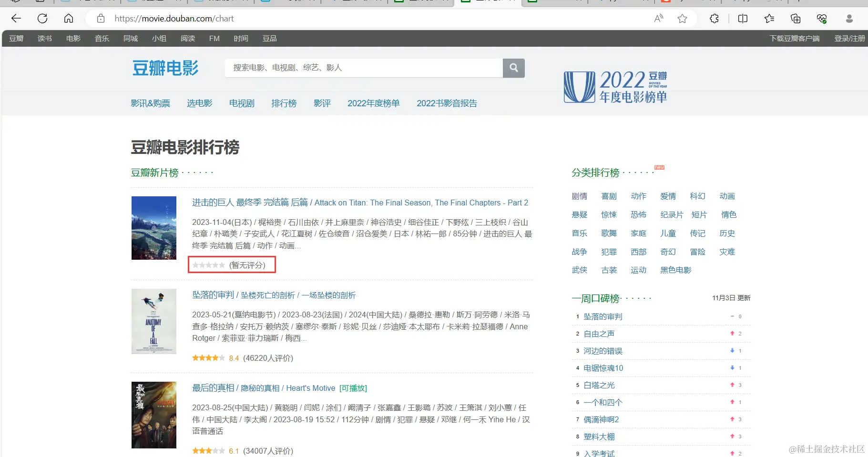The width and height of the screenshot is (868, 457).
Task: Select the 动画 genre ranking
Action: 727,196
